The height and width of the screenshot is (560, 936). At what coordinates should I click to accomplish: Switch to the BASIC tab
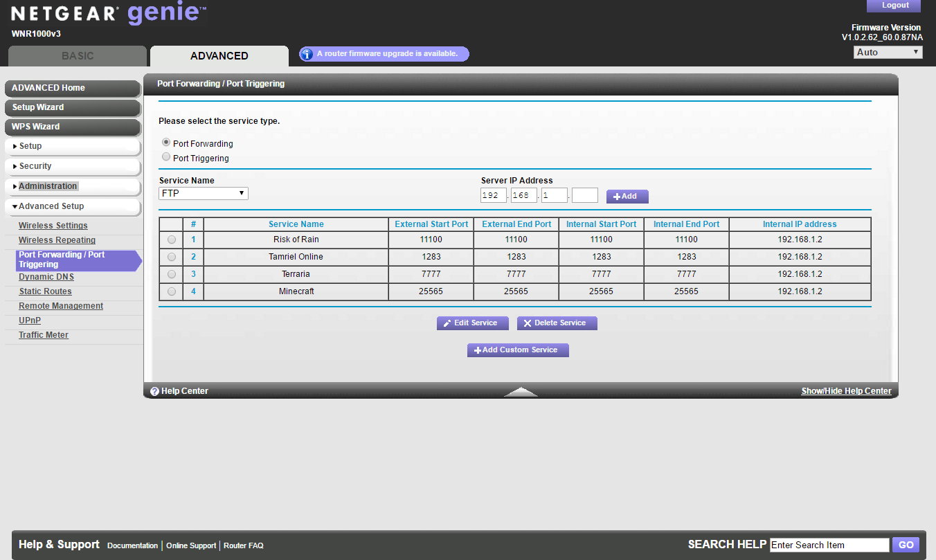78,56
